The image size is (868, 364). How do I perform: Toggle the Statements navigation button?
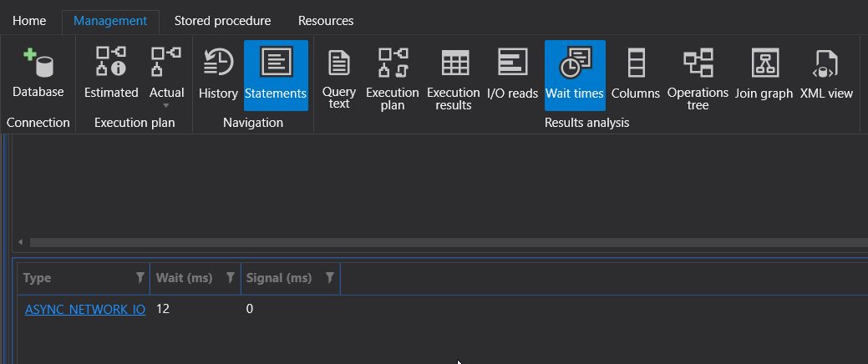pos(276,74)
